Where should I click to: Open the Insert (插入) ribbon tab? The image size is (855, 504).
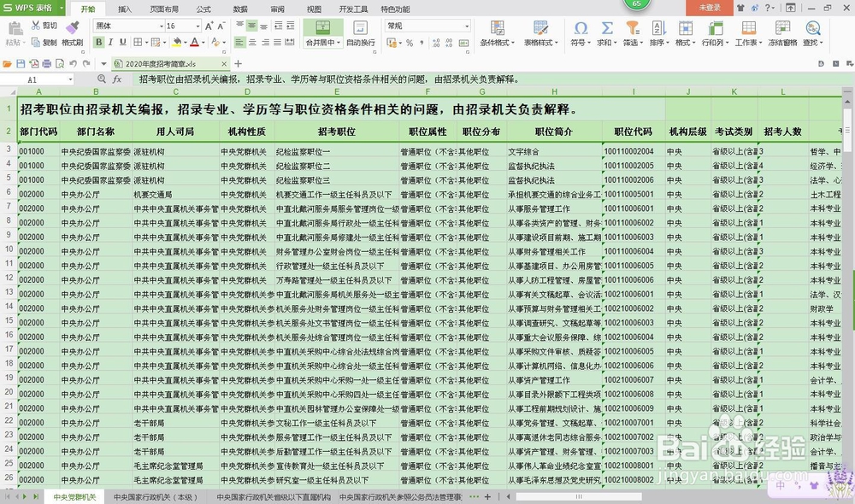124,9
